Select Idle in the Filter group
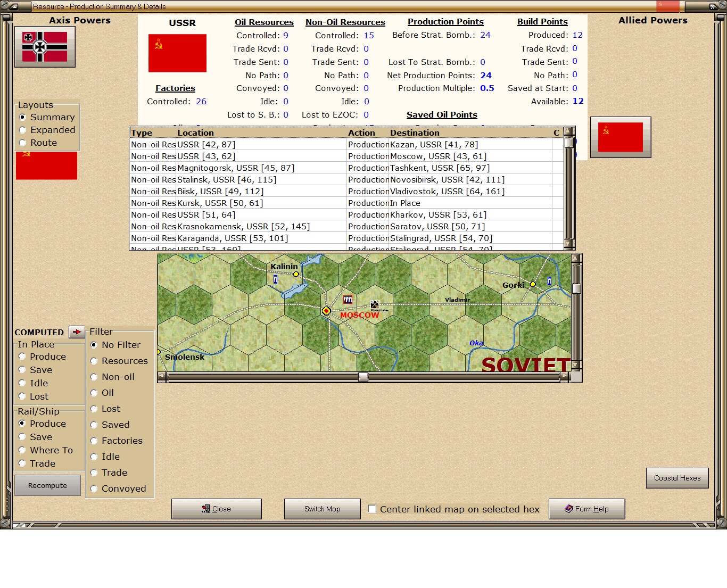727x588 pixels. [105, 457]
